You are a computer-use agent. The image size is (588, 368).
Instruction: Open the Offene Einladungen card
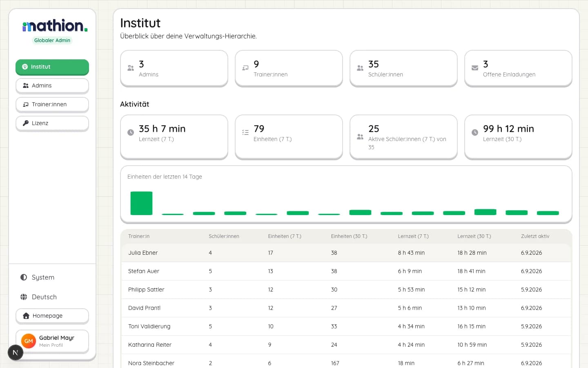(518, 68)
